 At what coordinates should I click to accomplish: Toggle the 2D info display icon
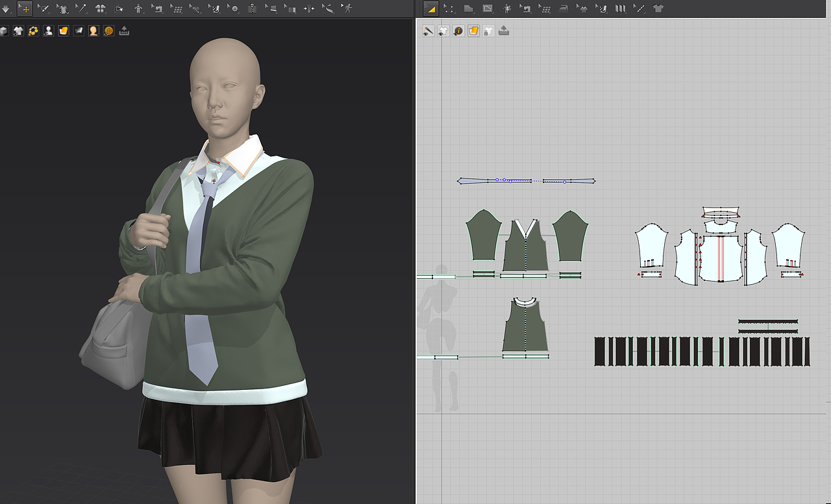click(458, 30)
